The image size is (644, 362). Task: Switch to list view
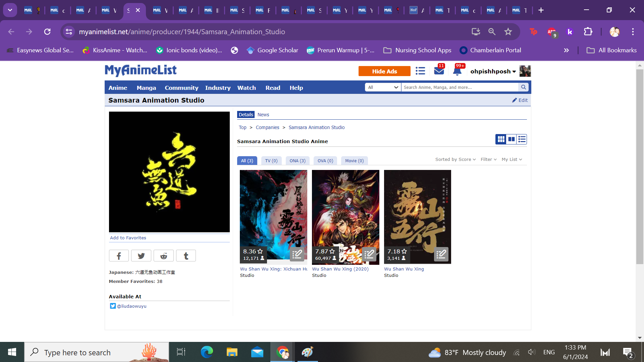click(x=522, y=139)
